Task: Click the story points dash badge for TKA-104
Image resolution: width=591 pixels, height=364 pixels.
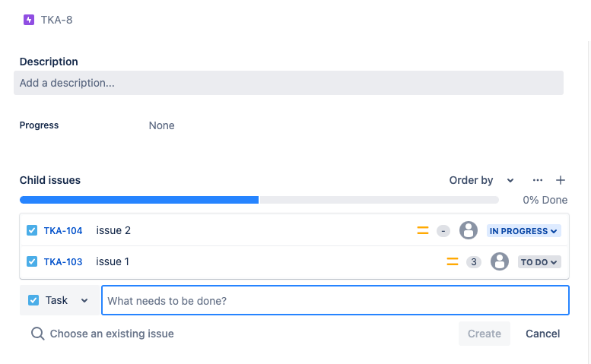Action: [443, 231]
